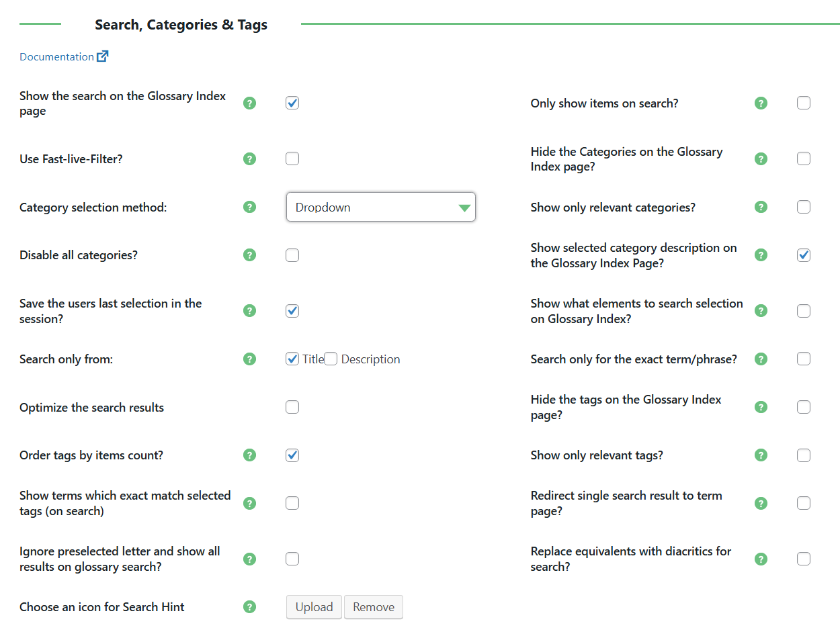Click help icon for Save the users last selection

point(250,311)
